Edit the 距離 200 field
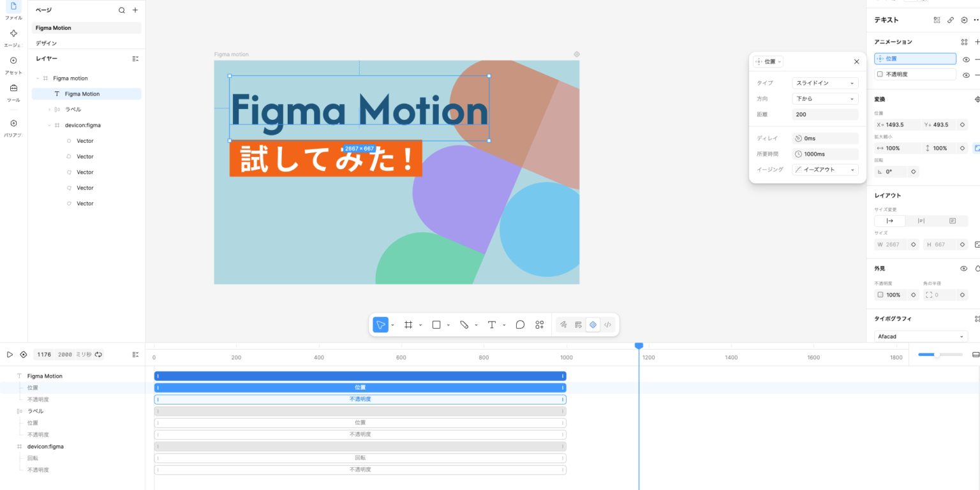 [825, 115]
